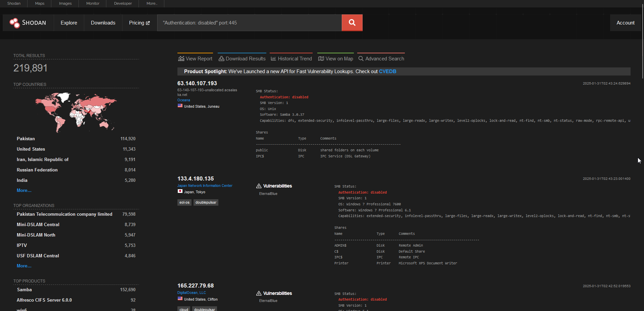
Task: Open the Downloads menu item
Action: point(103,23)
